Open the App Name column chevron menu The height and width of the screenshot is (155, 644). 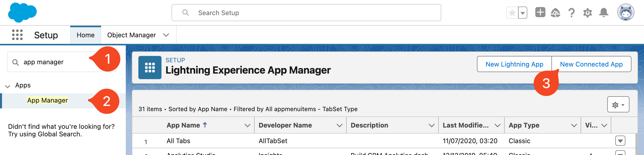pyautogui.click(x=248, y=125)
